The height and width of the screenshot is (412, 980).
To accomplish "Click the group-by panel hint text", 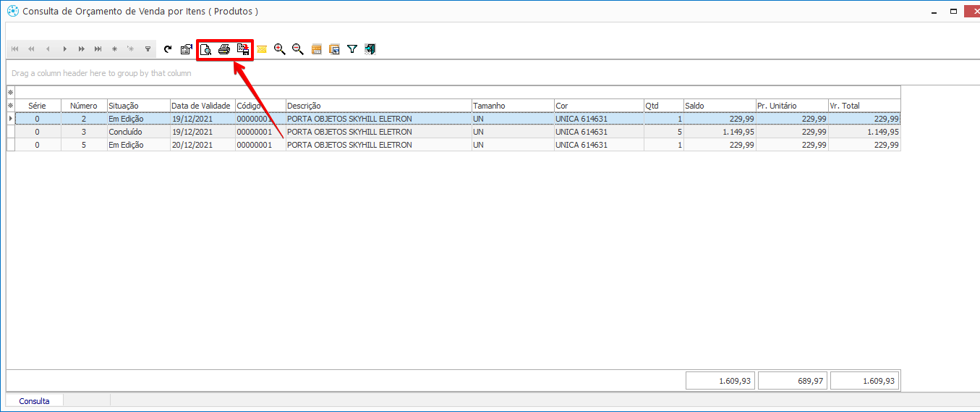I will point(101,73).
